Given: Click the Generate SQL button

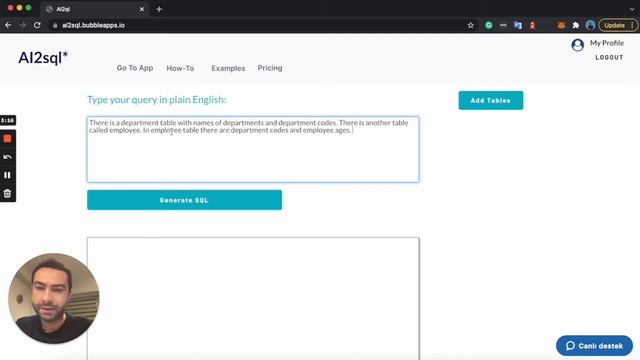Looking at the screenshot, I should 184,200.
